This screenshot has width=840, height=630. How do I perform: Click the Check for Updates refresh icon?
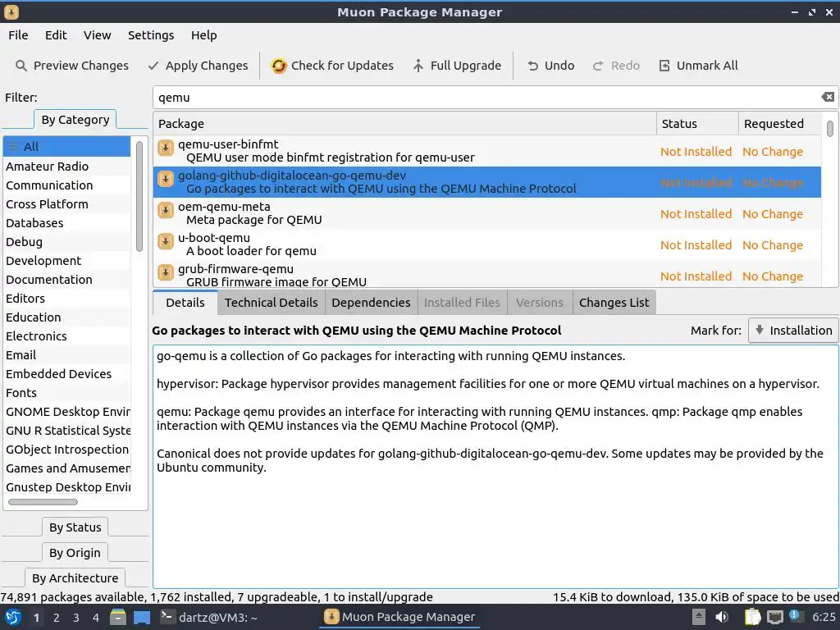point(279,66)
